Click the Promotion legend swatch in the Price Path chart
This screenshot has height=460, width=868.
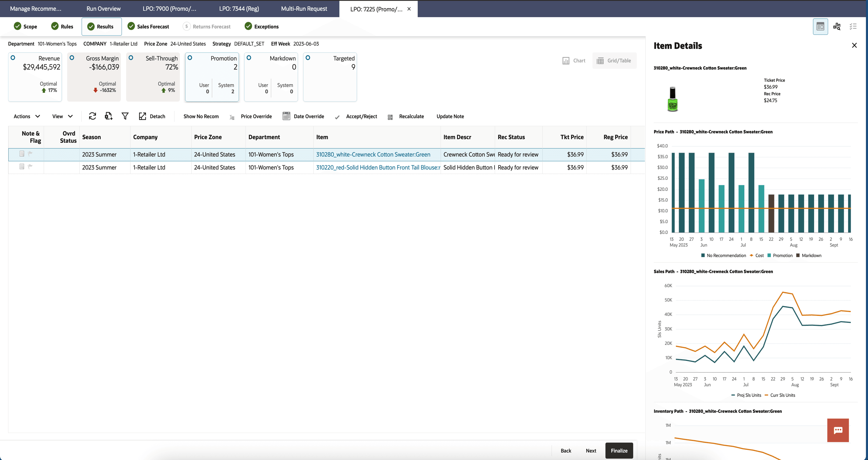[769, 255]
